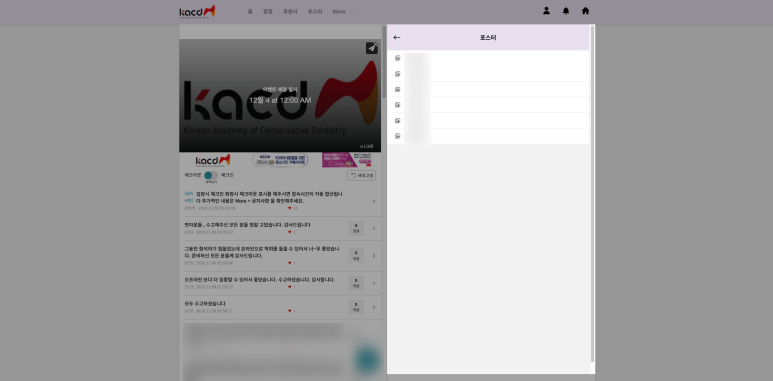Open chevron of '오프라인 보다 더 집중' post
Viewport: 773px width, 381px height.
tap(374, 283)
